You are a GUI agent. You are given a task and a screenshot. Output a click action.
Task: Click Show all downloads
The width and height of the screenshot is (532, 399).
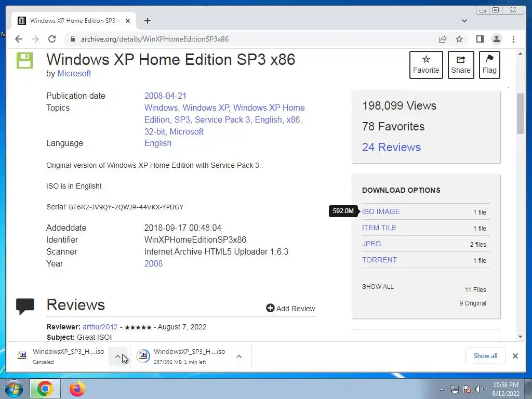486,355
